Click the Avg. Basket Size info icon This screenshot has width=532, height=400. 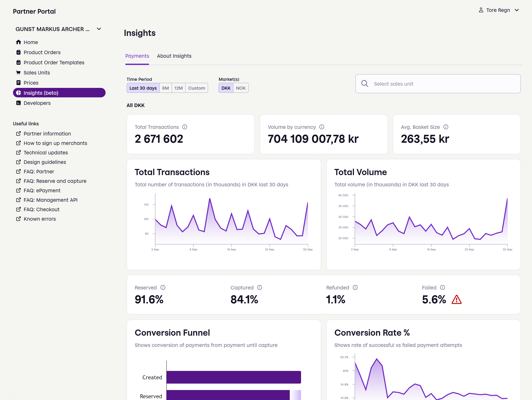point(446,127)
